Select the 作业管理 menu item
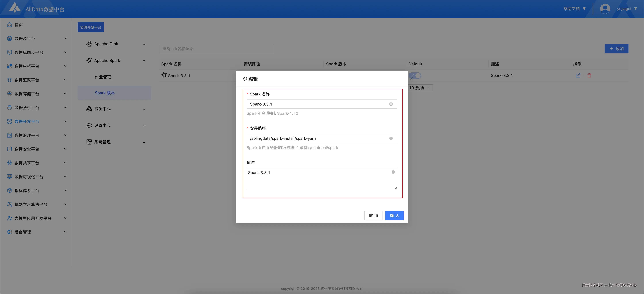The image size is (644, 294). (x=103, y=77)
